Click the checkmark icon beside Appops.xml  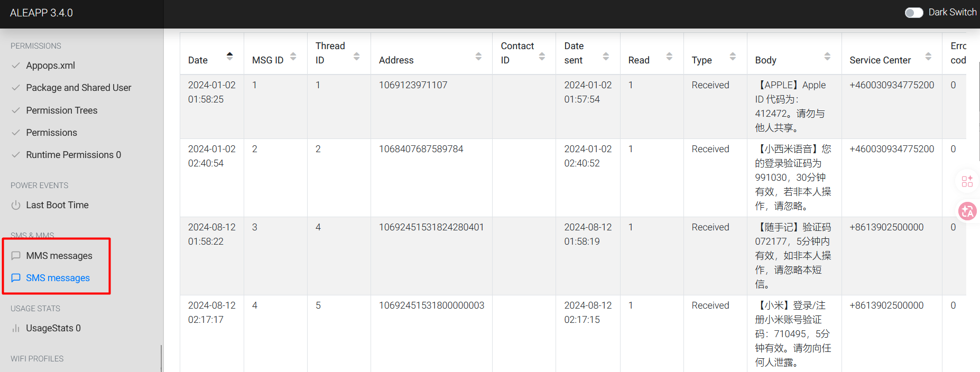(x=16, y=66)
